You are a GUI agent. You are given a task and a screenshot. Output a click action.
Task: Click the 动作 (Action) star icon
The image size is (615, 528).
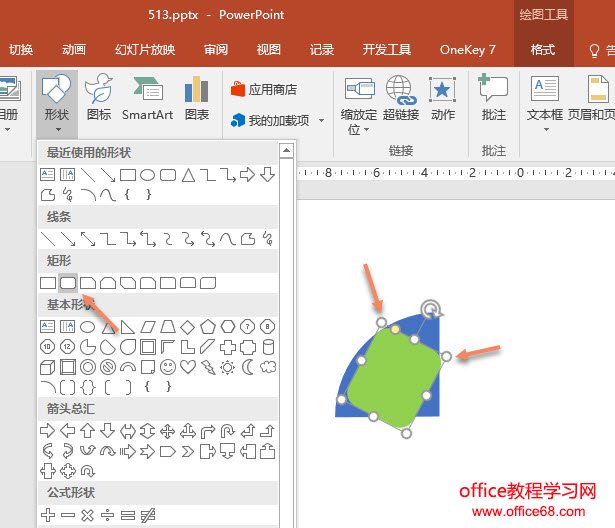click(x=443, y=100)
